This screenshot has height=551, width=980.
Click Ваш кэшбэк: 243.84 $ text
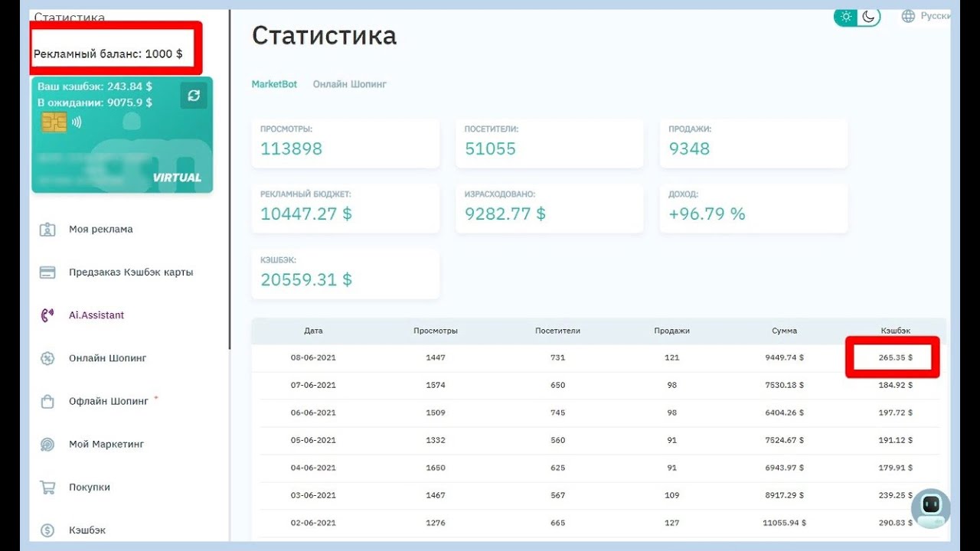95,87
